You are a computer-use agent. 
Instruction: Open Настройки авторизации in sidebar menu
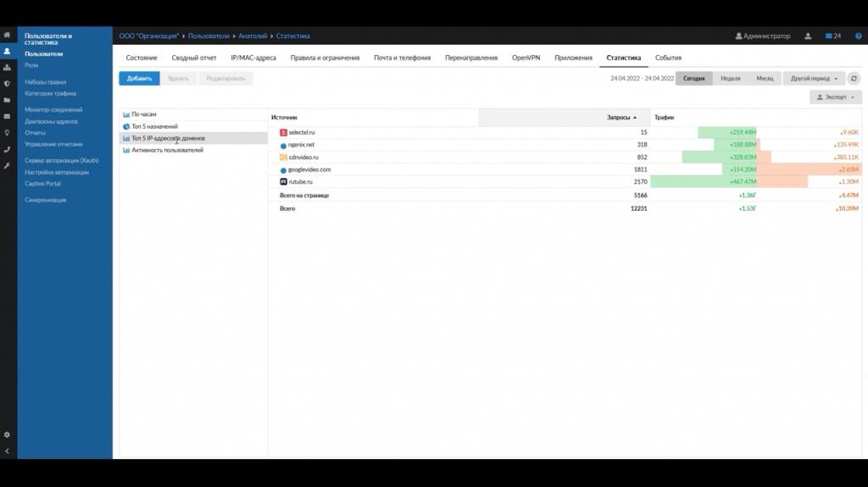pos(57,172)
